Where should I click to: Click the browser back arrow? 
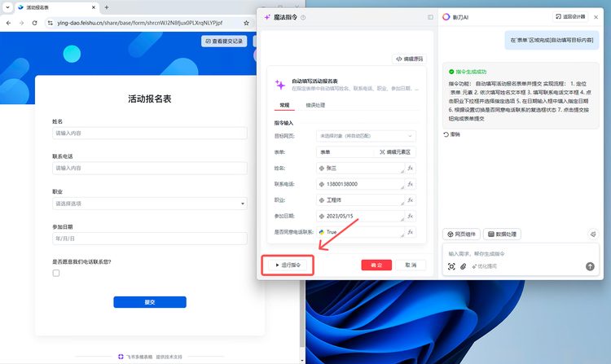click(9, 23)
